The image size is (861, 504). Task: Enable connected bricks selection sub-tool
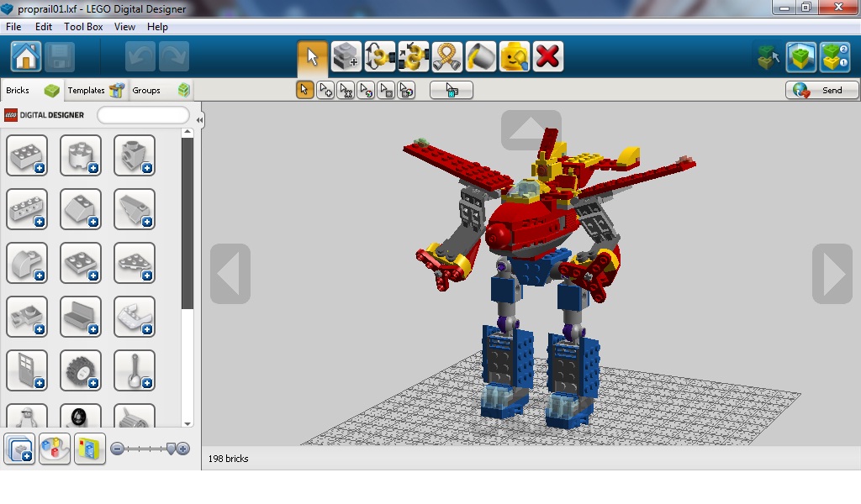coord(346,90)
